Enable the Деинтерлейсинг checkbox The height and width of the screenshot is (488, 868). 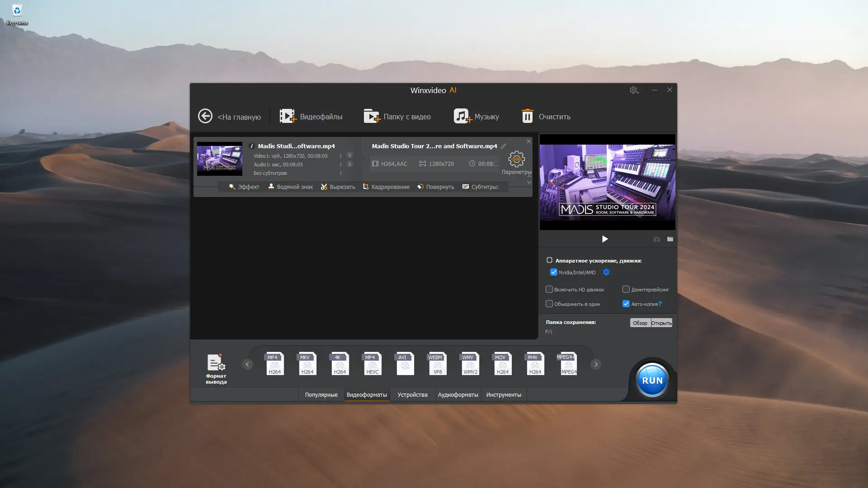coord(626,289)
